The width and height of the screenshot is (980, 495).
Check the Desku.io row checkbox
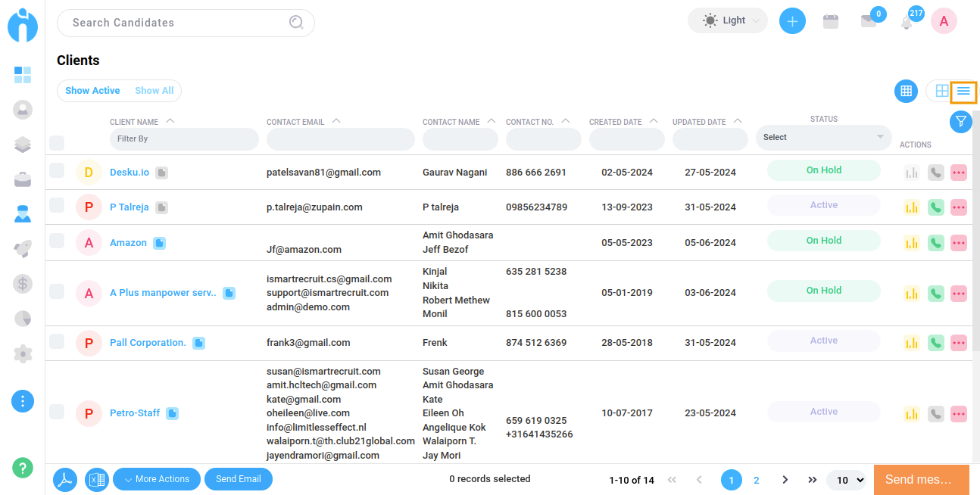[x=57, y=171]
